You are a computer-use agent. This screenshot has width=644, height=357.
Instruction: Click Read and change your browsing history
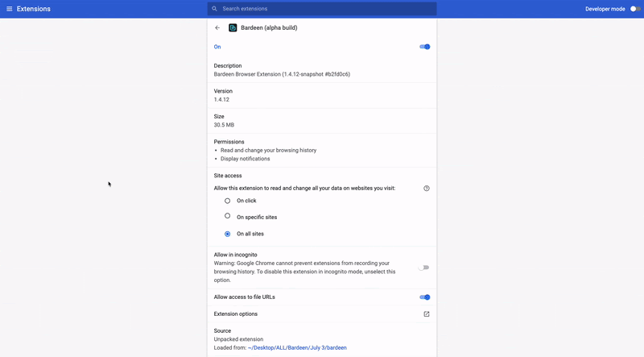pyautogui.click(x=268, y=150)
